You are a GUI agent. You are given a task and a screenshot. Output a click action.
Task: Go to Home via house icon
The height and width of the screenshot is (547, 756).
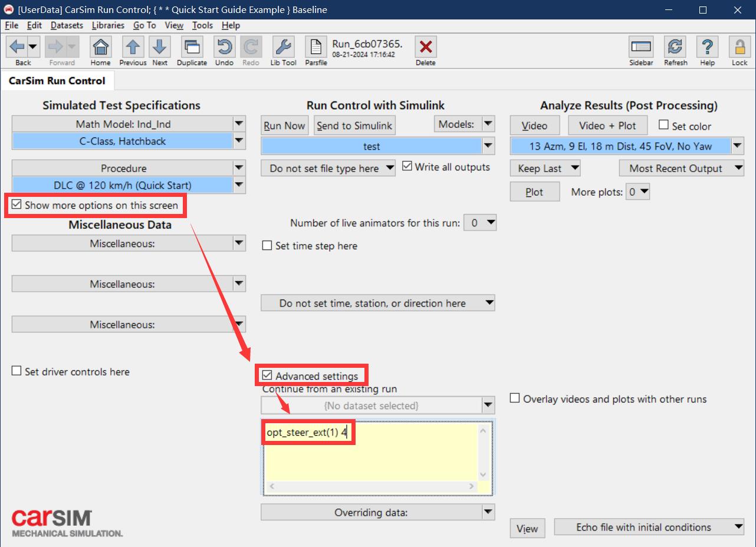pos(100,47)
